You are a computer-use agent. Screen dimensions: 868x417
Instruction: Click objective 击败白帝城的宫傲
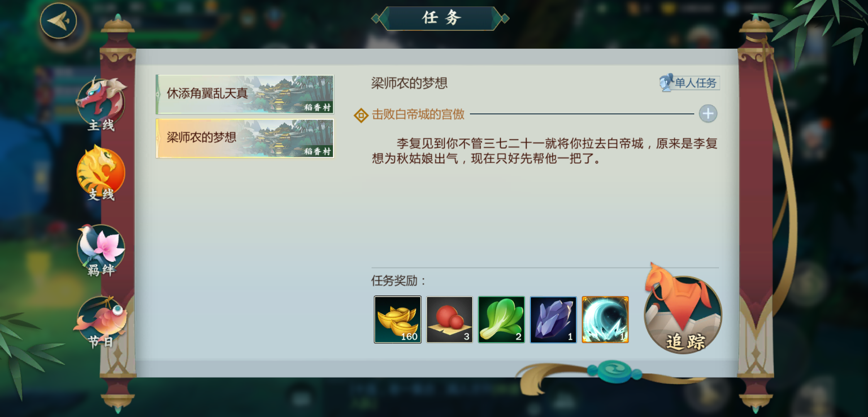tap(418, 114)
